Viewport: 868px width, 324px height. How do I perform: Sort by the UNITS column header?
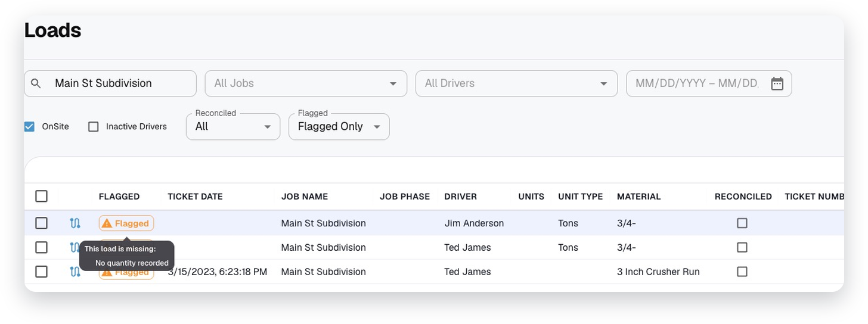(531, 197)
